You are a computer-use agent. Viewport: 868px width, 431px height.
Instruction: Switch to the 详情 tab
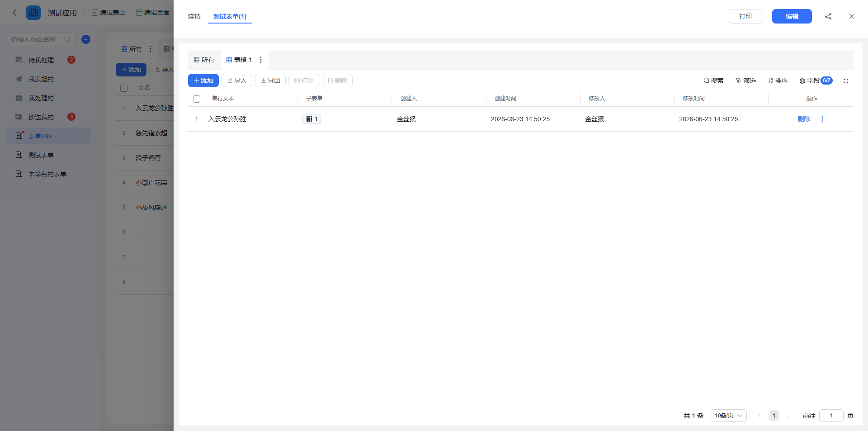click(x=194, y=16)
